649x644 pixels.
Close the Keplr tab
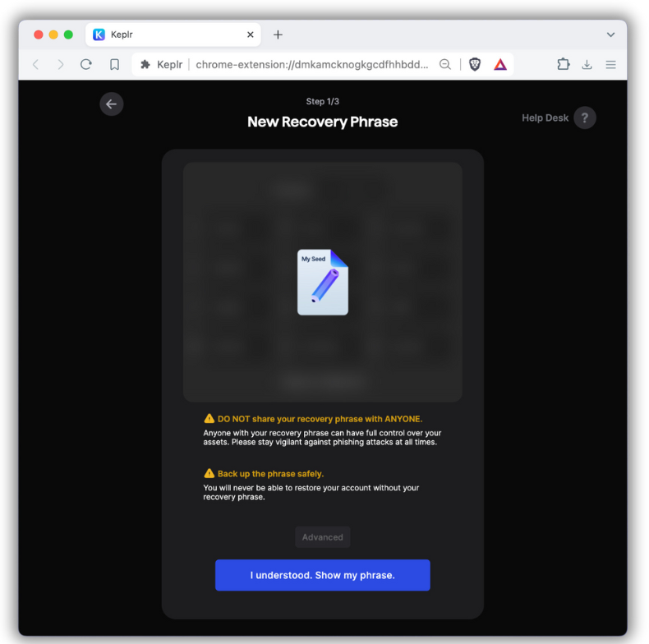point(251,34)
